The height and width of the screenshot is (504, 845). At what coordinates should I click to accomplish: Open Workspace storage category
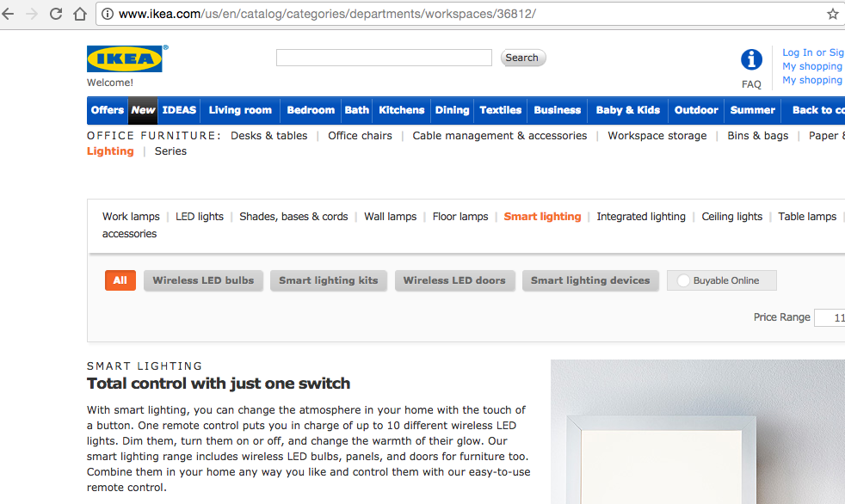[657, 136]
